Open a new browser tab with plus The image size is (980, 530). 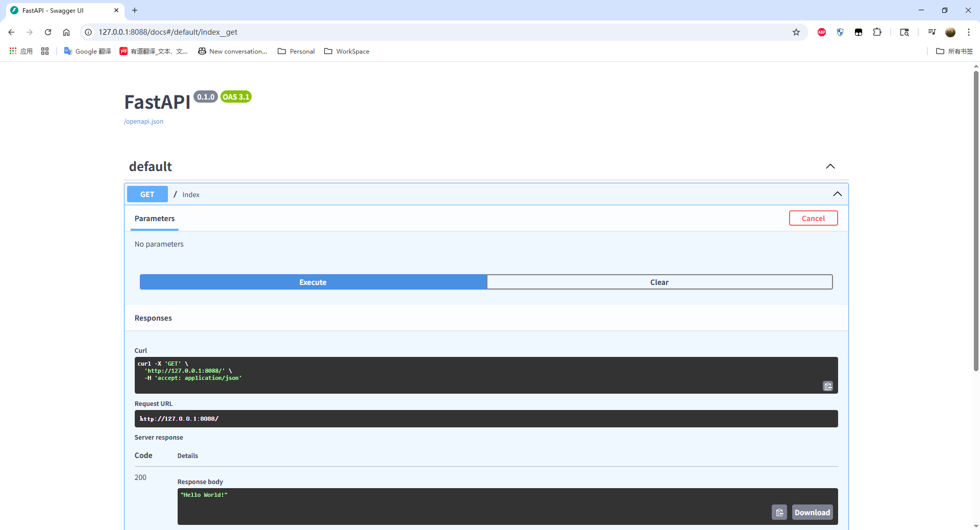coord(135,10)
